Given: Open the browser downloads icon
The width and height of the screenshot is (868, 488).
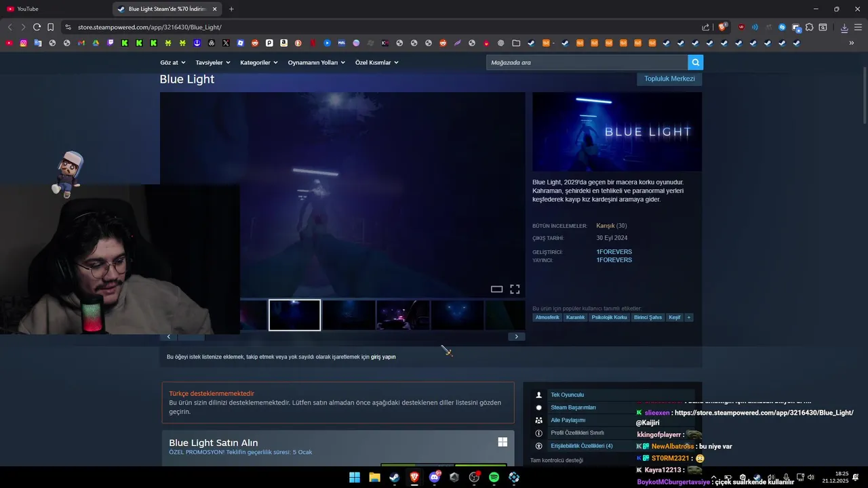Looking at the screenshot, I should [x=844, y=28].
